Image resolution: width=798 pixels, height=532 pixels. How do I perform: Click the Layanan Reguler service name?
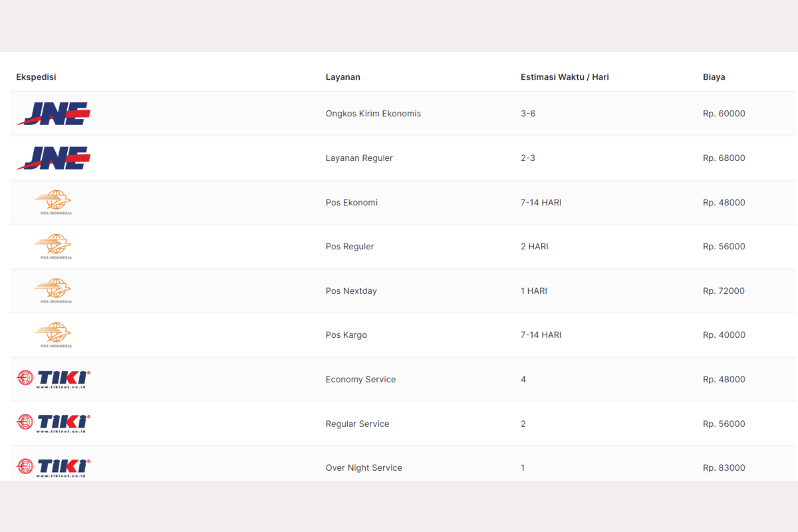click(x=359, y=158)
